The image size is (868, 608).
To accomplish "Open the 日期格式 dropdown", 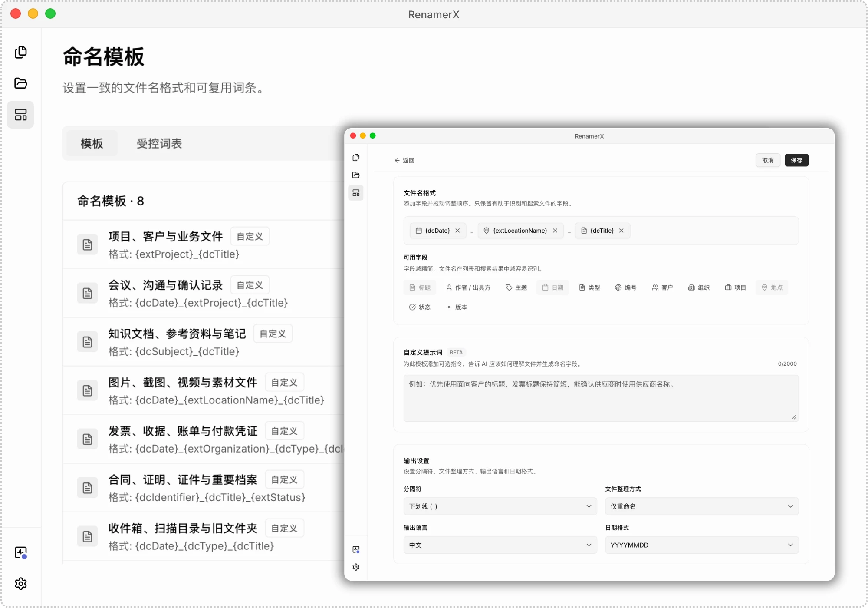I will point(702,545).
